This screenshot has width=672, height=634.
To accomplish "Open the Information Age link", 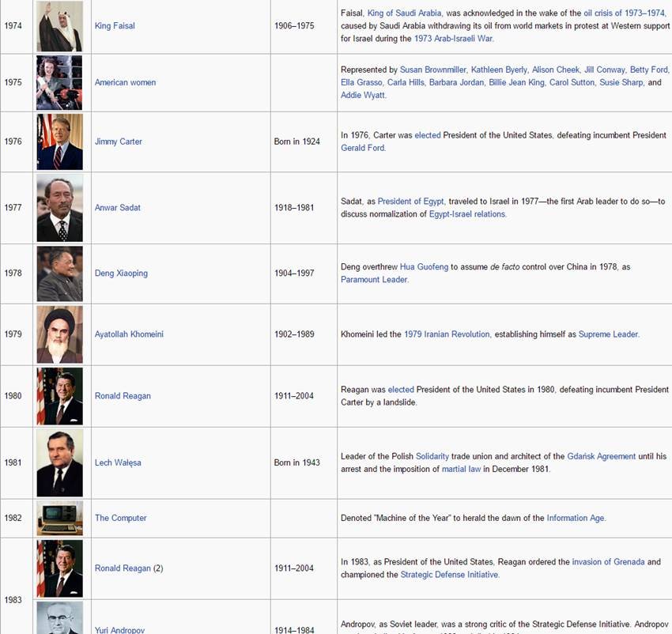I will pos(575,518).
